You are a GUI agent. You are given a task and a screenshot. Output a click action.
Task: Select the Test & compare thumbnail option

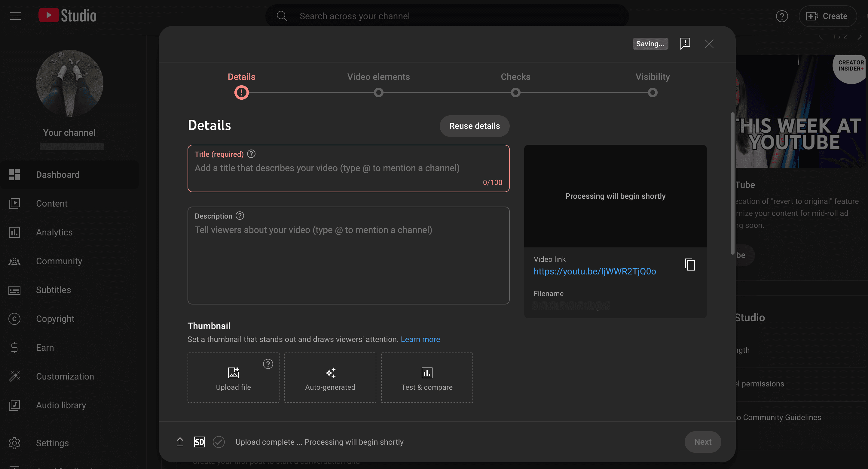426,377
